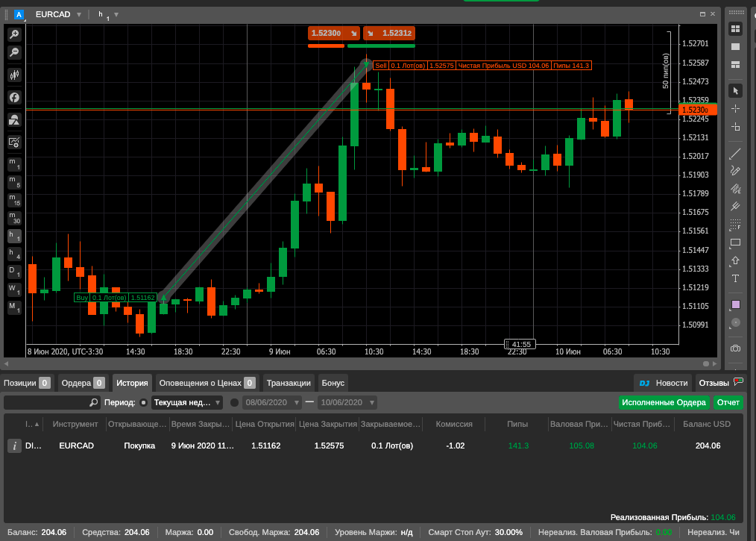Select the equidistant channel tool
The width and height of the screenshot is (756, 541).
pos(735,189)
